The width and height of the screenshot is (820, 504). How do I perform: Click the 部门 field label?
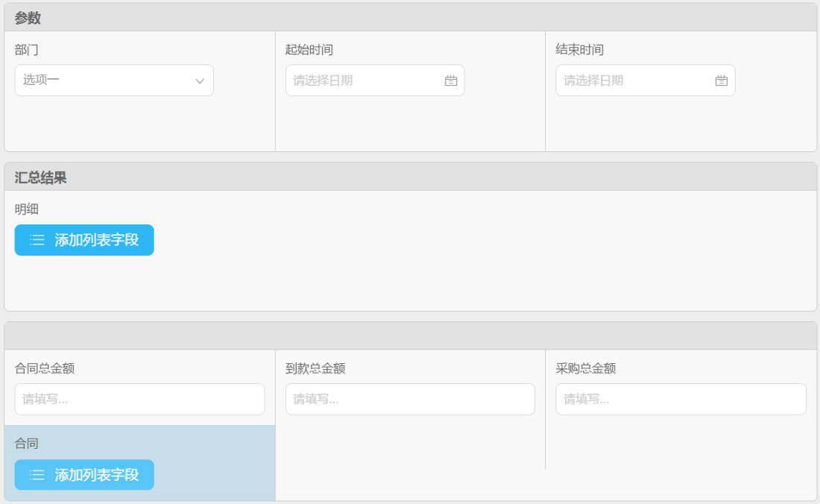coord(27,50)
